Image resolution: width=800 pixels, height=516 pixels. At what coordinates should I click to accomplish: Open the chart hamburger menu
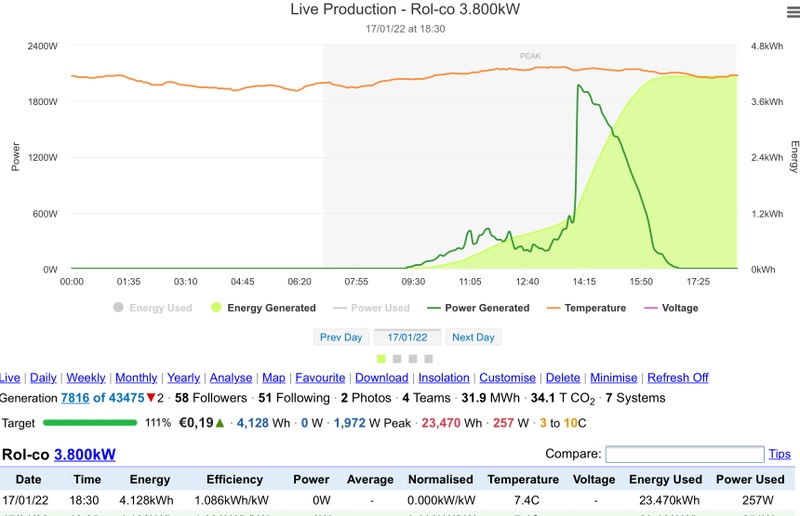point(781,11)
